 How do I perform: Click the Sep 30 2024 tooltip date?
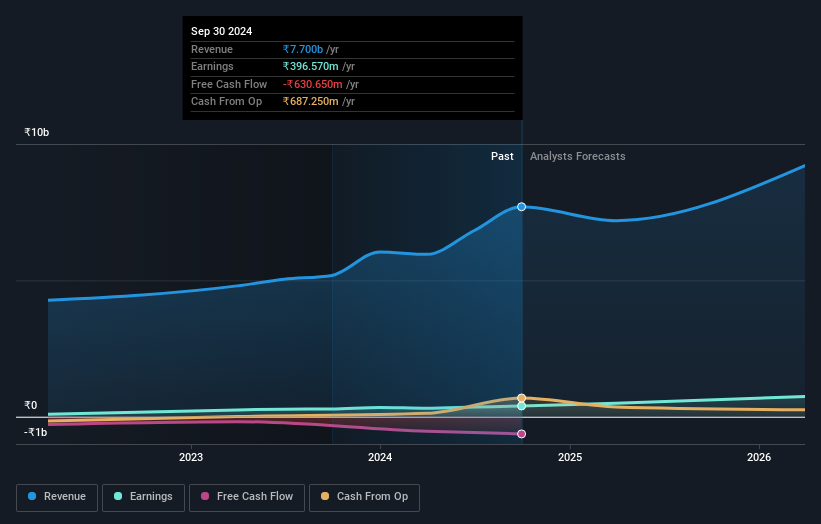[x=221, y=31]
